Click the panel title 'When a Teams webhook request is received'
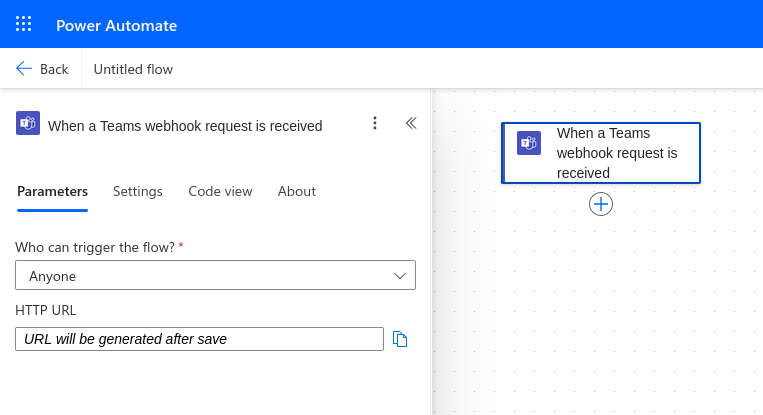Screen dimensions: 763x415 point(185,126)
